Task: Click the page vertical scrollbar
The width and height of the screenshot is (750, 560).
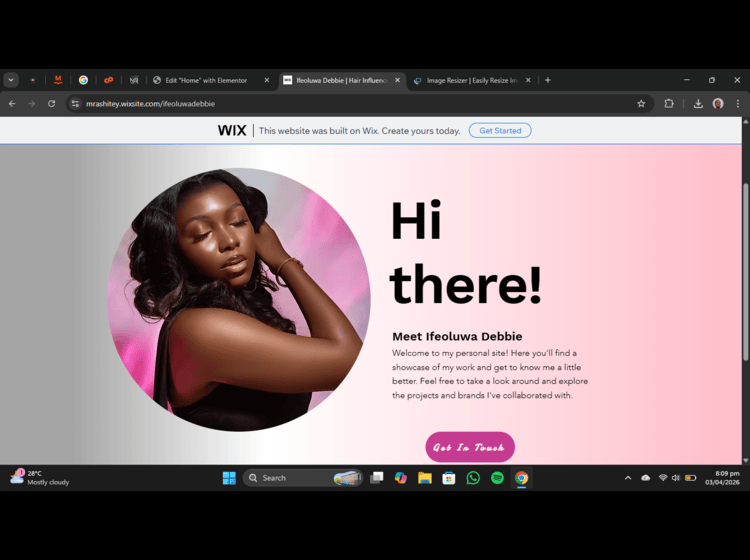Action: pyautogui.click(x=745, y=270)
